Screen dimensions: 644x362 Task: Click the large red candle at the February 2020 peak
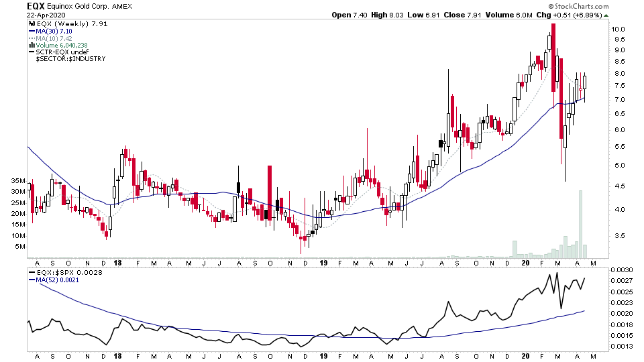coord(553,58)
